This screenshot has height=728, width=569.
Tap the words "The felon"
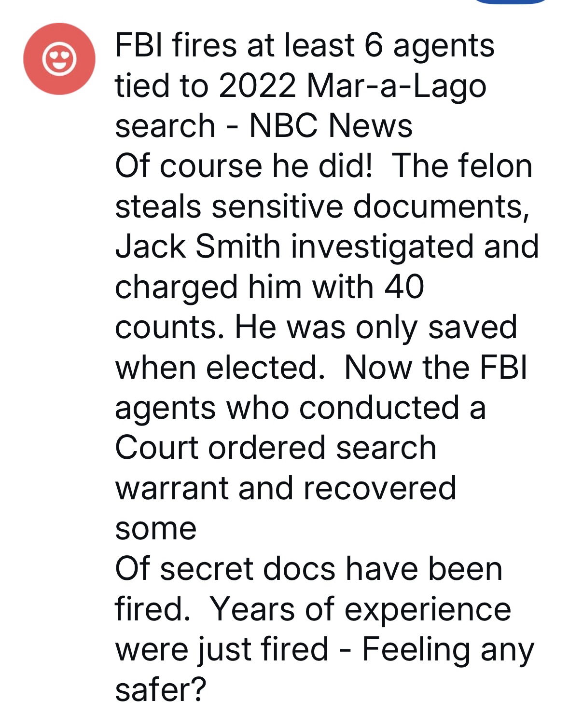463,166
